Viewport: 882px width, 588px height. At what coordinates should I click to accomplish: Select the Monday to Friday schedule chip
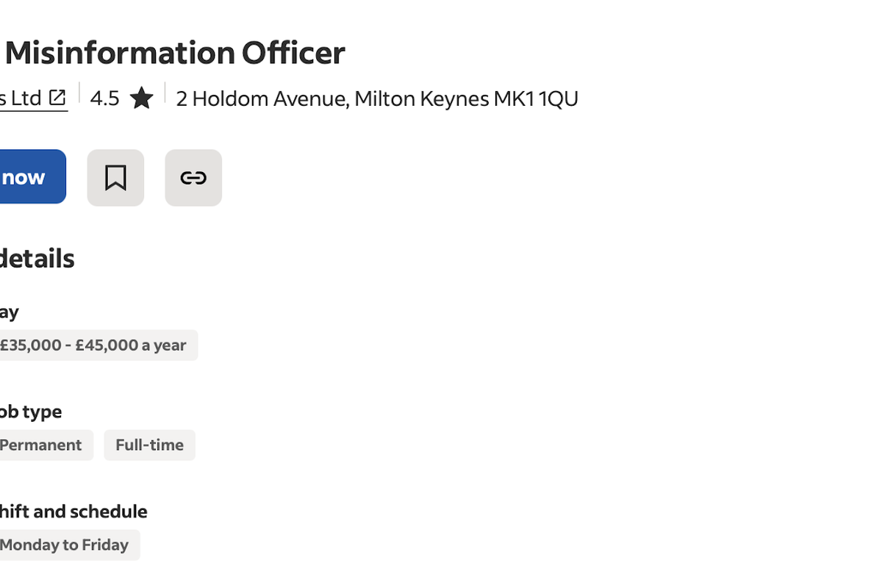click(x=64, y=545)
